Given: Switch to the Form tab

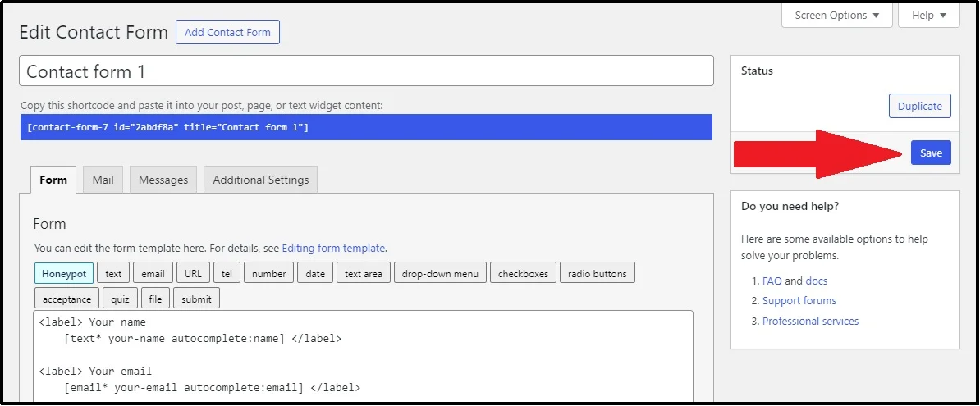Looking at the screenshot, I should click(x=53, y=180).
